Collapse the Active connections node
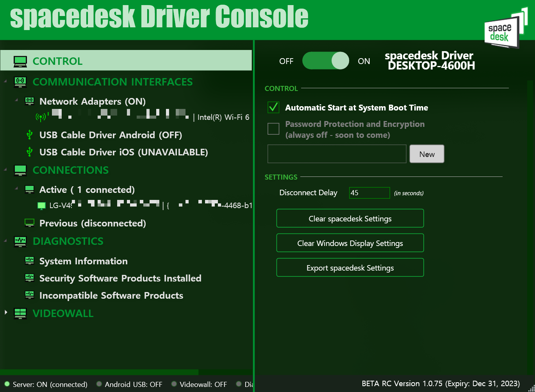Image resolution: width=535 pixels, height=392 pixels. (x=16, y=188)
